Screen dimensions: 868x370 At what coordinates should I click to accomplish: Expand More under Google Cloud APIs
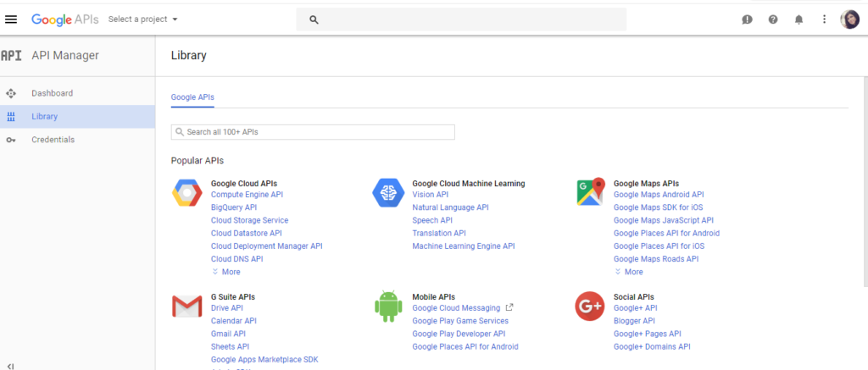tap(226, 272)
